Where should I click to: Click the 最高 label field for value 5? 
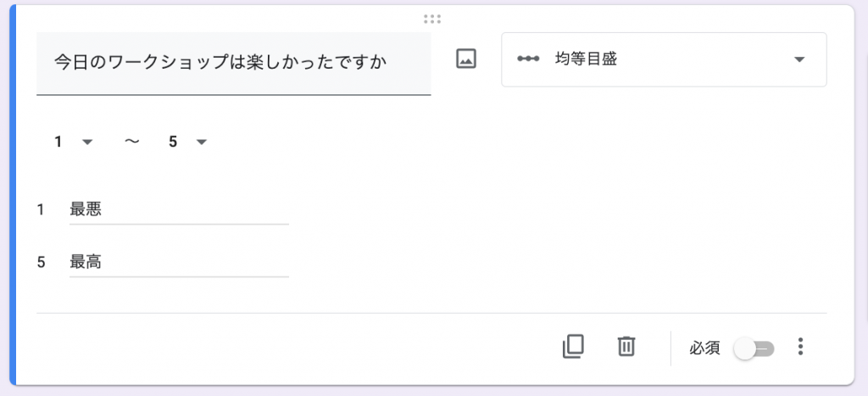pyautogui.click(x=179, y=263)
